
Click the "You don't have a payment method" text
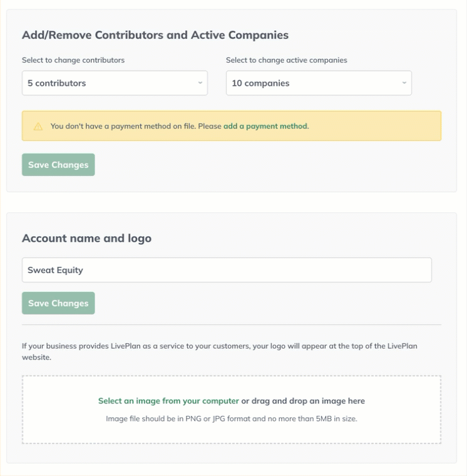[x=136, y=126]
